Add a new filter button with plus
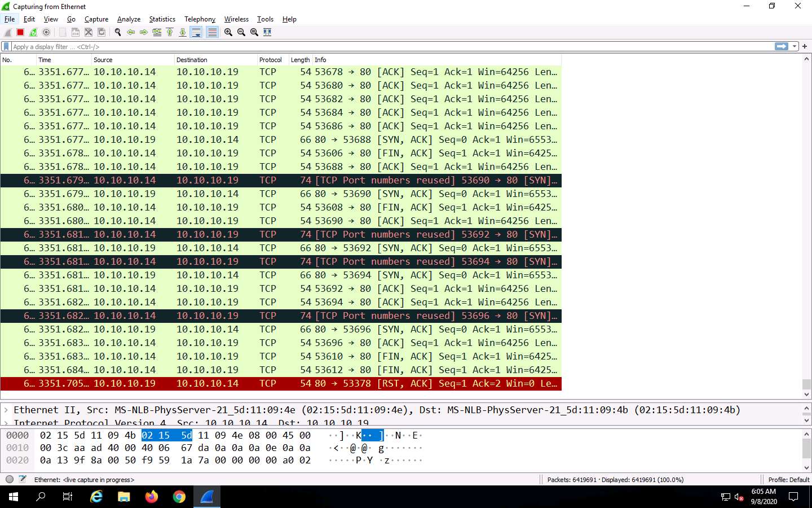Screen dimensions: 812x508 (805, 46)
